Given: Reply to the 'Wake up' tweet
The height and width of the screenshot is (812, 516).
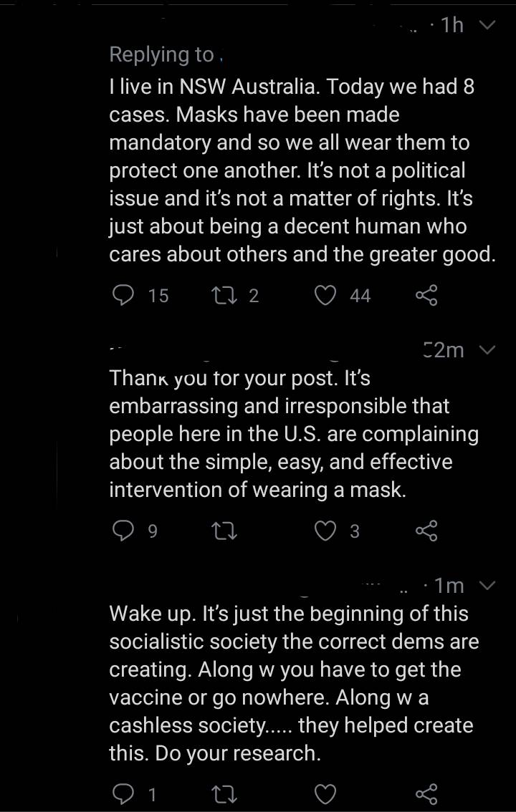Looking at the screenshot, I should (124, 793).
